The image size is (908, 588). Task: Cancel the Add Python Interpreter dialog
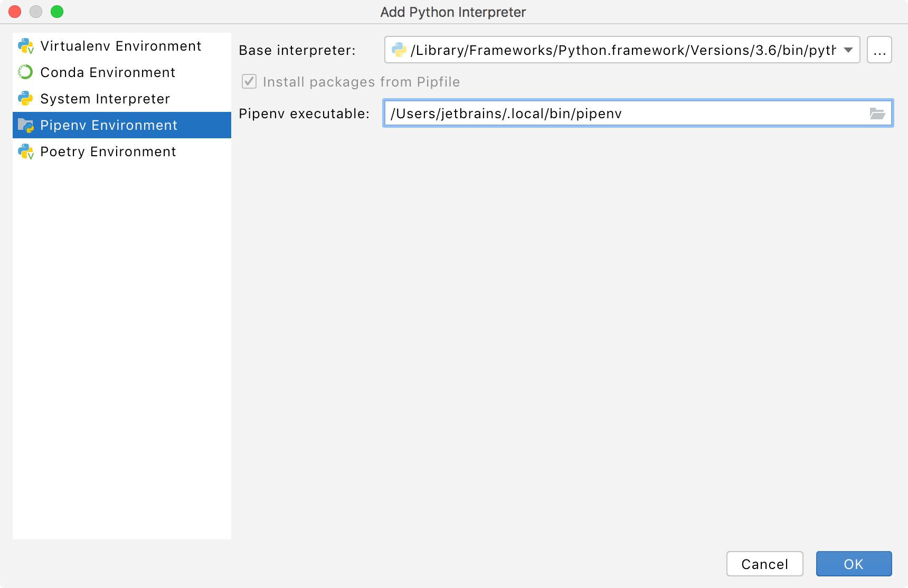[x=765, y=564]
